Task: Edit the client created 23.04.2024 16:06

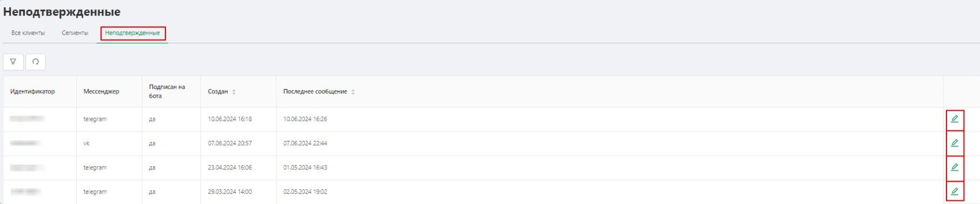Action: 955,168
